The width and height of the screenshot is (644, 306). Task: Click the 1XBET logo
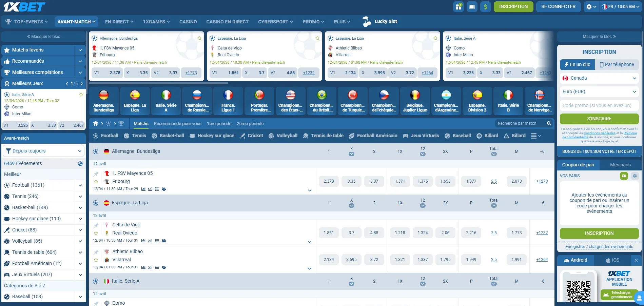[24, 7]
